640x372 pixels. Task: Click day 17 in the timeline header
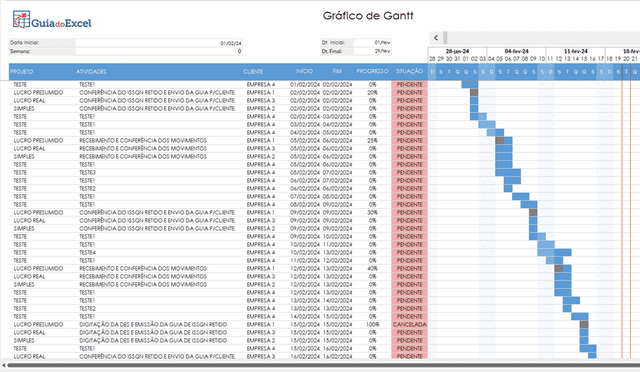coord(601,59)
